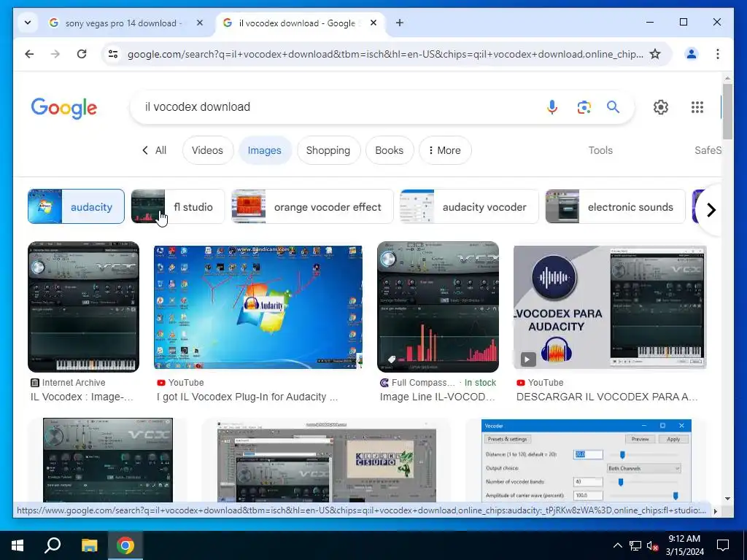Open the Vocoder settings dialog thumbnail

587,460
